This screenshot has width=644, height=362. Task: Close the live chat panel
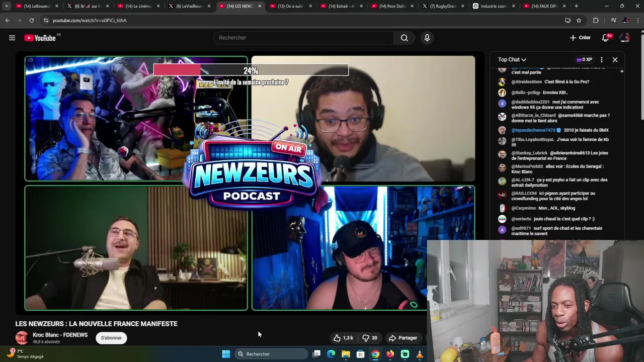point(615,59)
